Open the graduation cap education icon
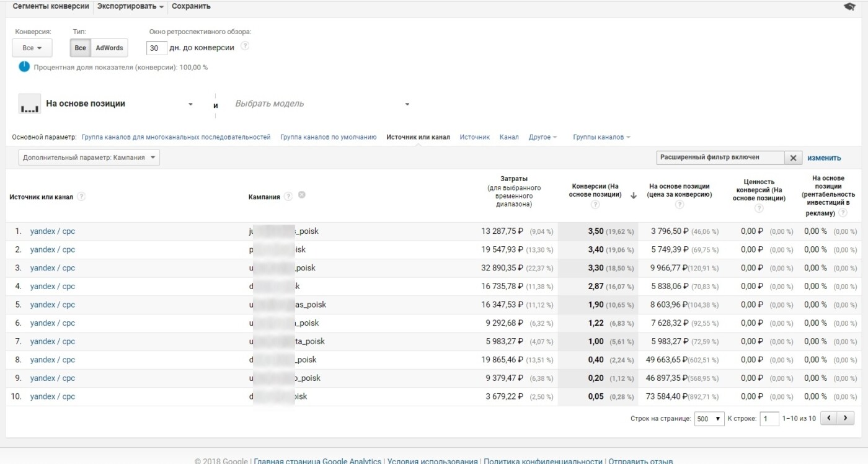The height and width of the screenshot is (464, 868). [849, 7]
